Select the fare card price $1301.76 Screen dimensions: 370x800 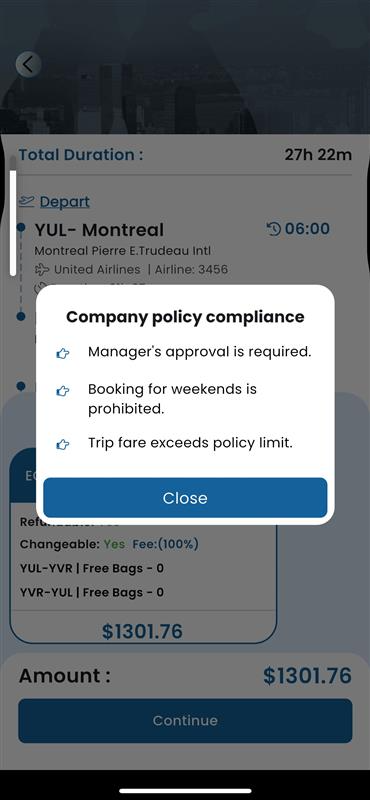point(142,632)
